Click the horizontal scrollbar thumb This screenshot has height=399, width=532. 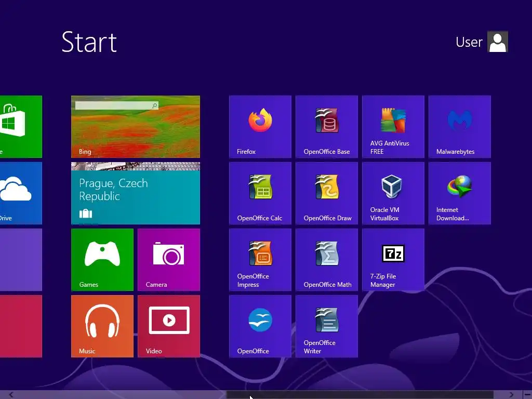click(x=360, y=395)
